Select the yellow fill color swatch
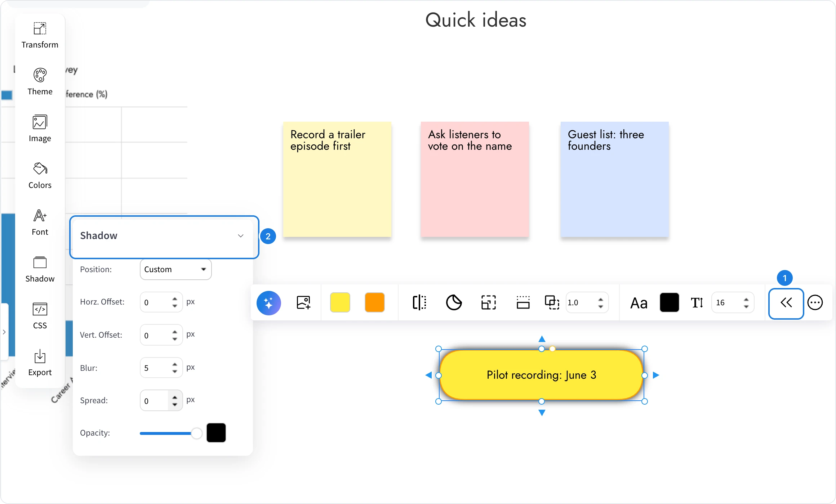Screen dimensions: 836x504 coord(340,303)
